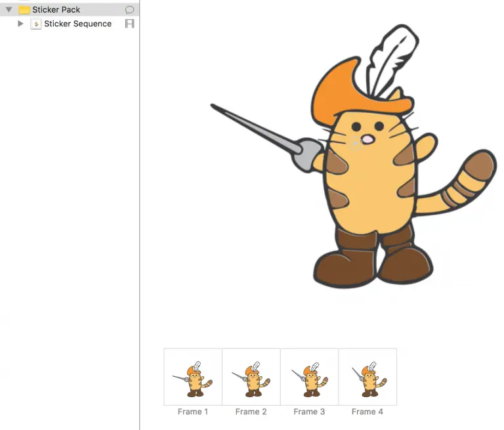The width and height of the screenshot is (504, 430).
Task: Click the "Frame 3" text label
Action: pyautogui.click(x=309, y=412)
